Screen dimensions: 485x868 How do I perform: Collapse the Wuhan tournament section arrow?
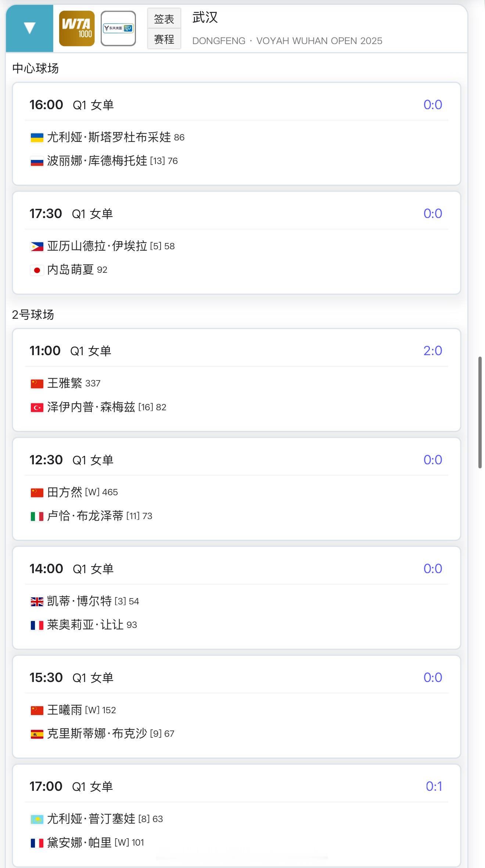click(x=29, y=28)
